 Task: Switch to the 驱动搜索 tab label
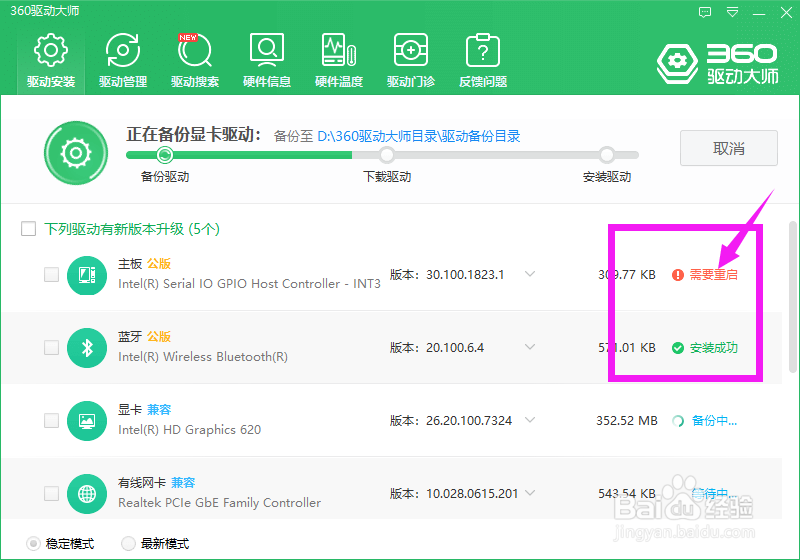pos(195,82)
